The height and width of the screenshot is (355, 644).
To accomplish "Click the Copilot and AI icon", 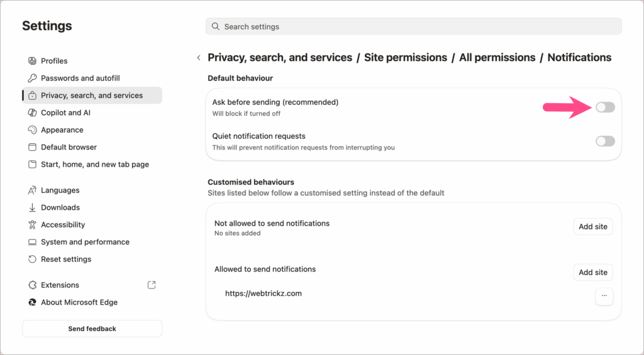I will coord(32,112).
